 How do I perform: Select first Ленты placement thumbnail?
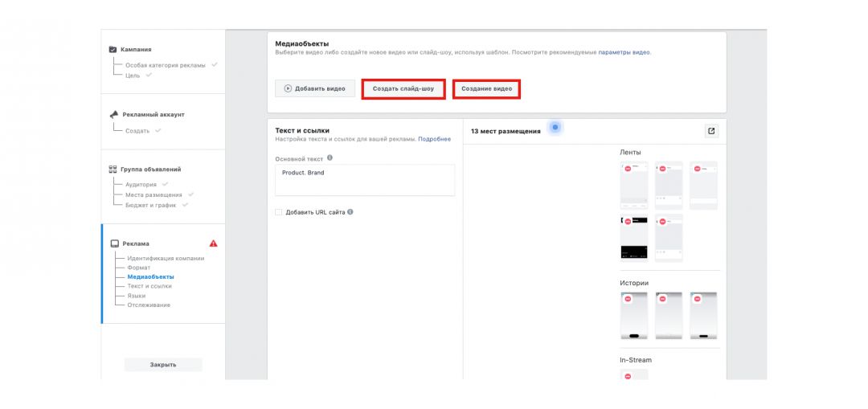[x=634, y=186]
